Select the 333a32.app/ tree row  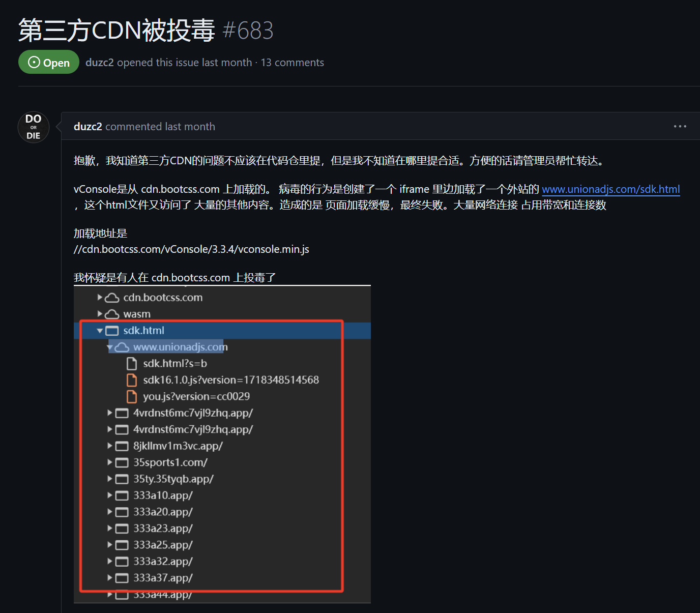(x=163, y=562)
